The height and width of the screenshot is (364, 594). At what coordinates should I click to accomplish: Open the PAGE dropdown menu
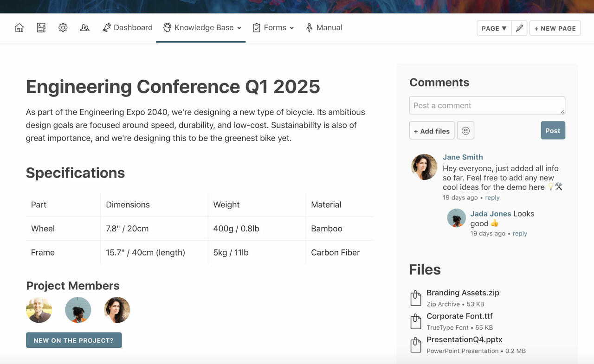click(x=494, y=28)
